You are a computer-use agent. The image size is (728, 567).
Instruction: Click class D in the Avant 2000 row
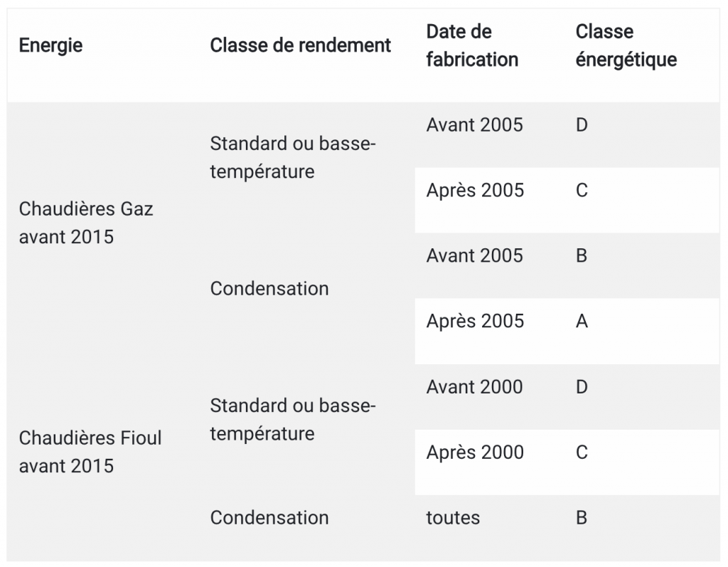582,387
